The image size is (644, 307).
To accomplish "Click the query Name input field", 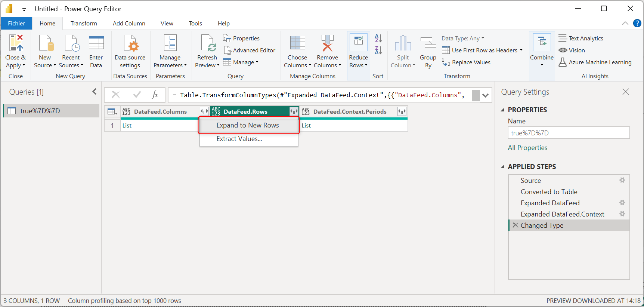I will click(x=569, y=133).
